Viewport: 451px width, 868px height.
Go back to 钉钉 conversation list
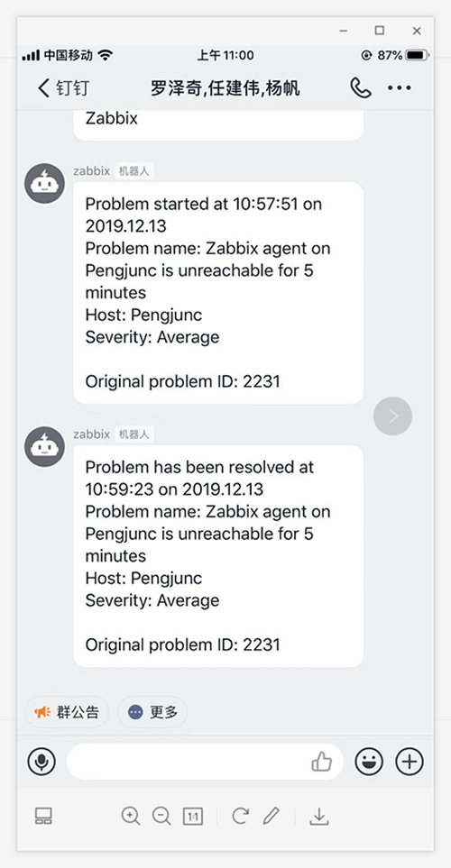(63, 88)
